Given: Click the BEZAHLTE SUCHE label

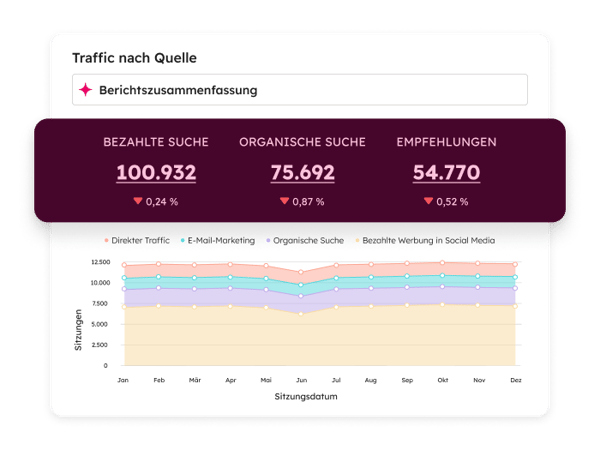Looking at the screenshot, I should click(x=156, y=142).
